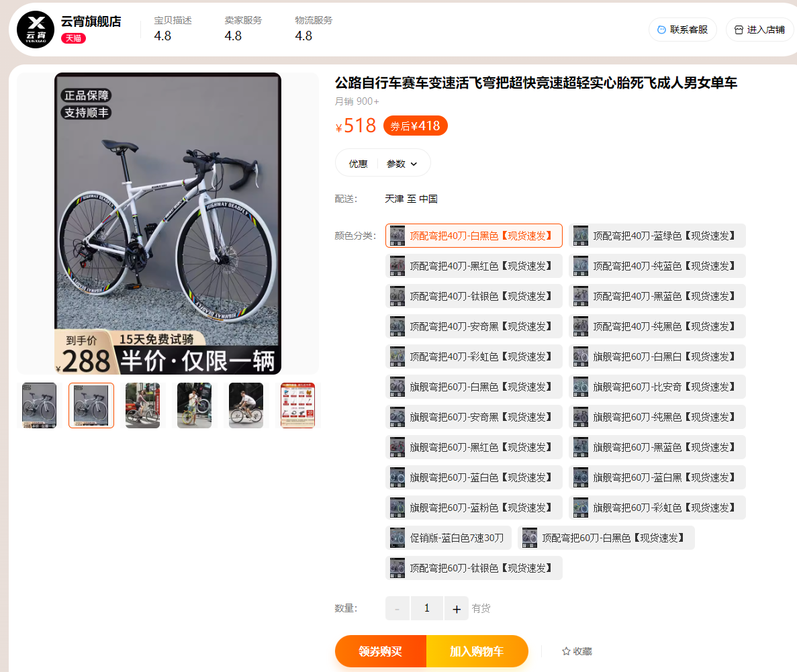
Task: Click the 加入购物车 button
Action: (x=477, y=651)
